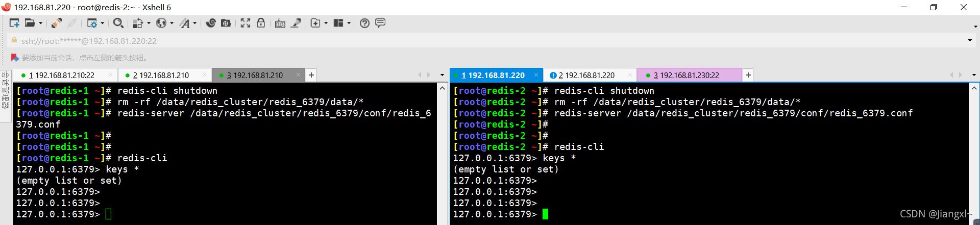Click the new tab page-plus icon
The width and height of the screenshot is (980, 225).
coord(315,23)
